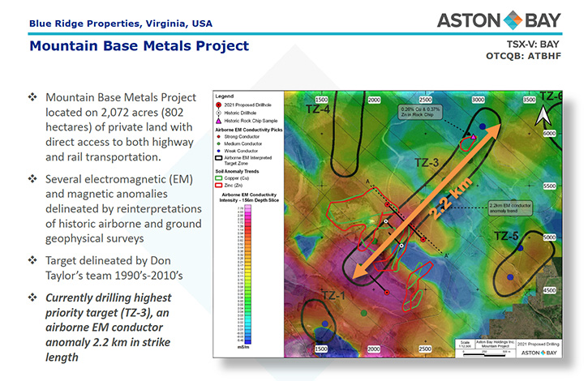Click the '5000' northing grid label
Viewport: 588px width, 381px height.
549,238
